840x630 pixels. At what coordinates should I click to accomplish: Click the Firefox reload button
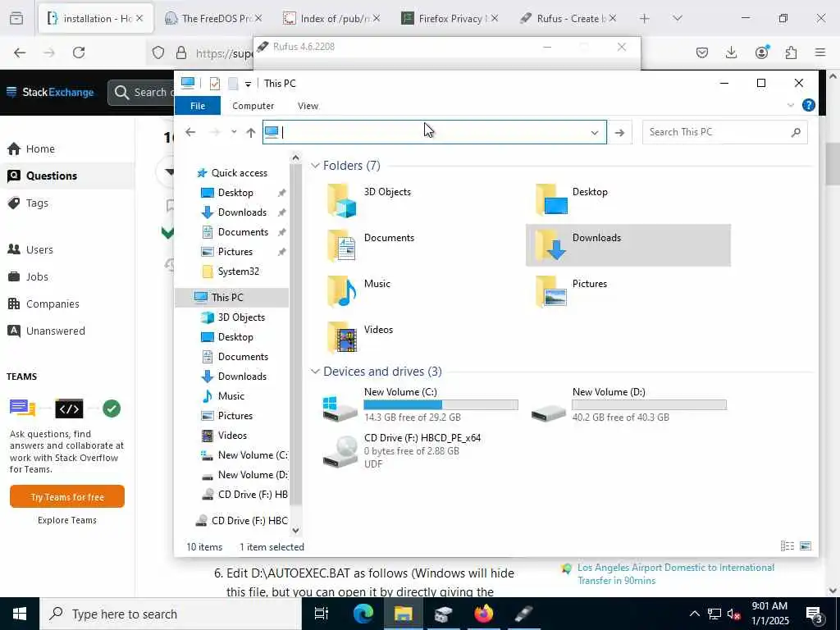(x=79, y=52)
